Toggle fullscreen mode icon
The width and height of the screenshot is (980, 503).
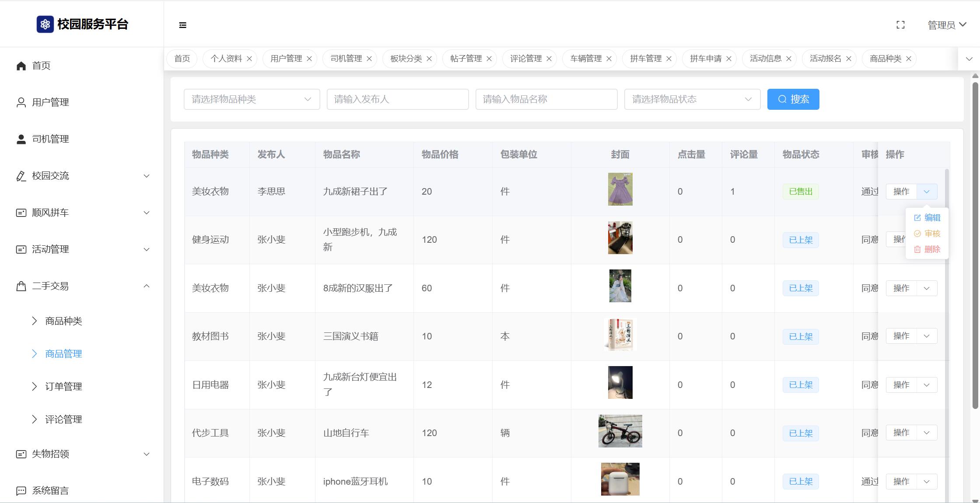900,25
